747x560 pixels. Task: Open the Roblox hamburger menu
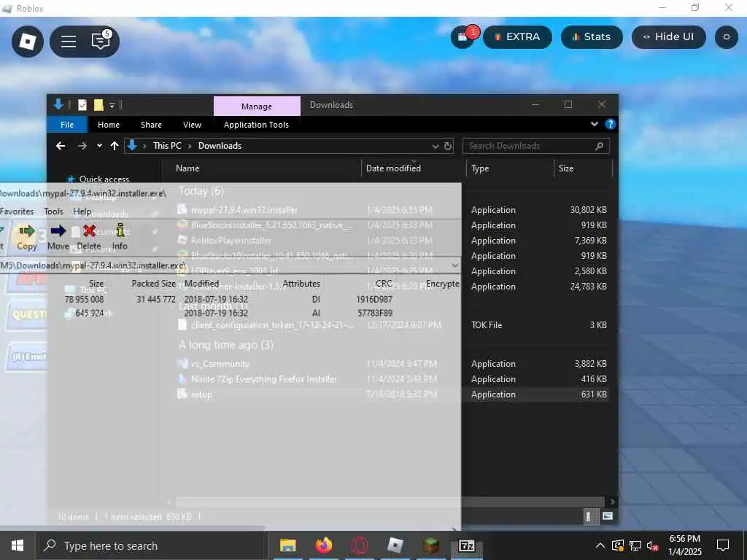pyautogui.click(x=68, y=42)
